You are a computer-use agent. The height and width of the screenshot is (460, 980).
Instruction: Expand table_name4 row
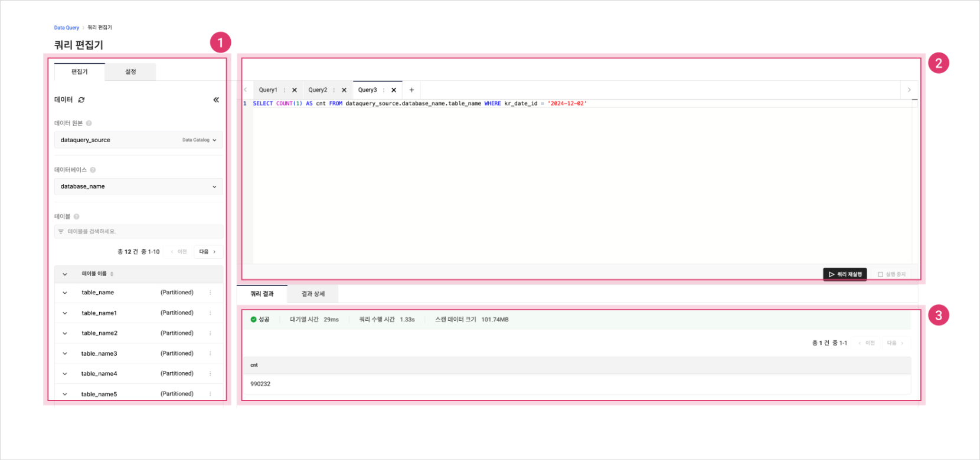[x=65, y=374]
